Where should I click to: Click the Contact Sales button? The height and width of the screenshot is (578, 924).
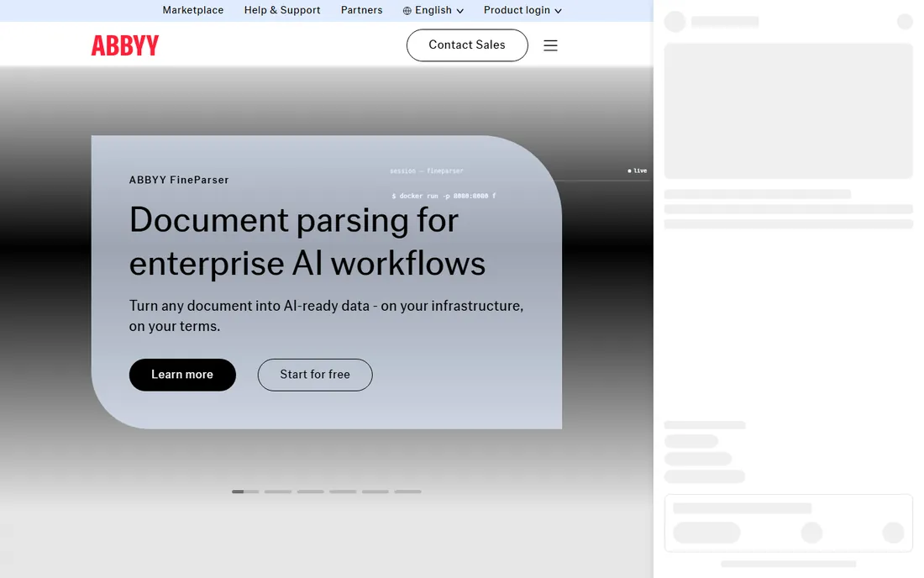click(467, 45)
